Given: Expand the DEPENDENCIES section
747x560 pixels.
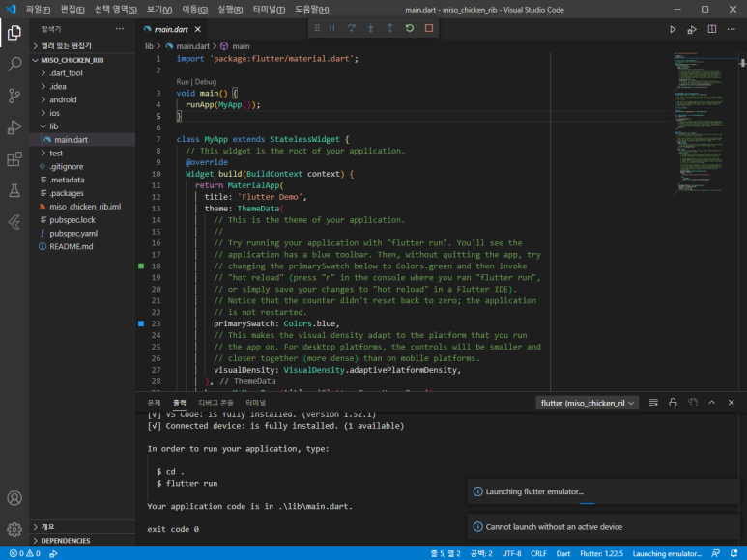Looking at the screenshot, I should tap(82, 541).
